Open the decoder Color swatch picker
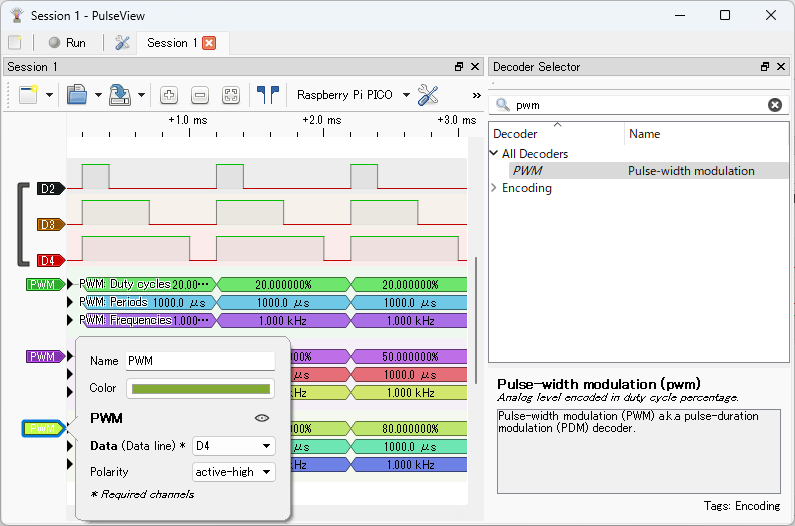This screenshot has width=795, height=526. pos(200,389)
